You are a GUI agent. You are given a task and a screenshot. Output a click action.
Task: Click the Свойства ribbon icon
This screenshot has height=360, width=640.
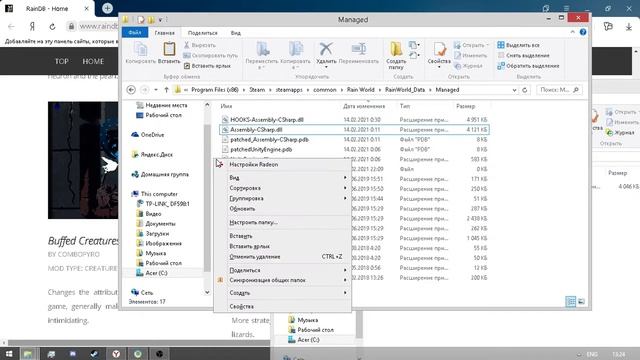439,54
